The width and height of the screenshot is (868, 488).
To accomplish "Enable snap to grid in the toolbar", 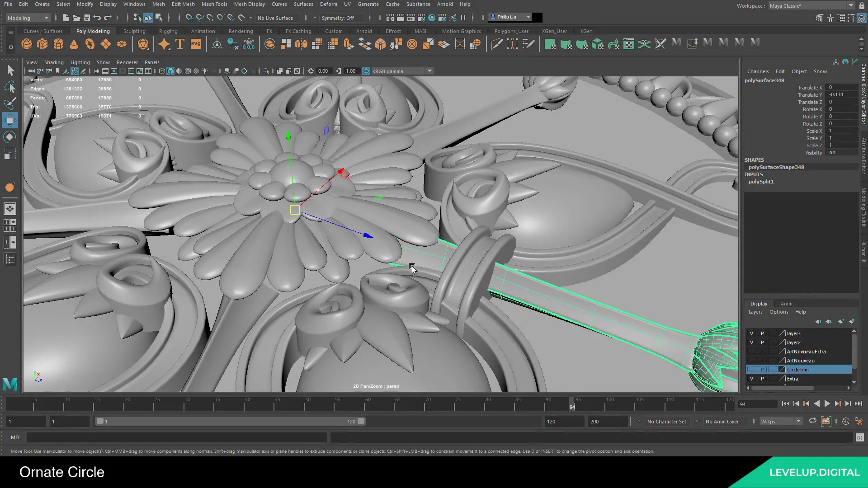I will 189,18.
